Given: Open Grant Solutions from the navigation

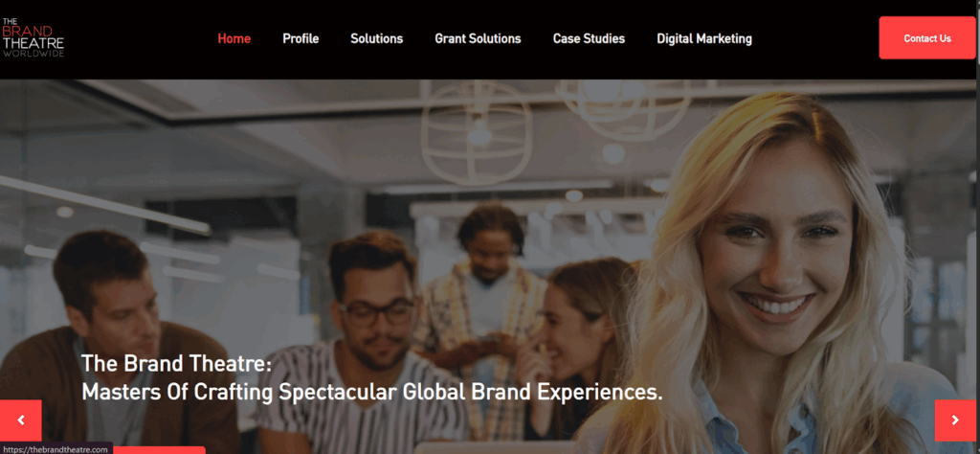Looking at the screenshot, I should coord(479,38).
